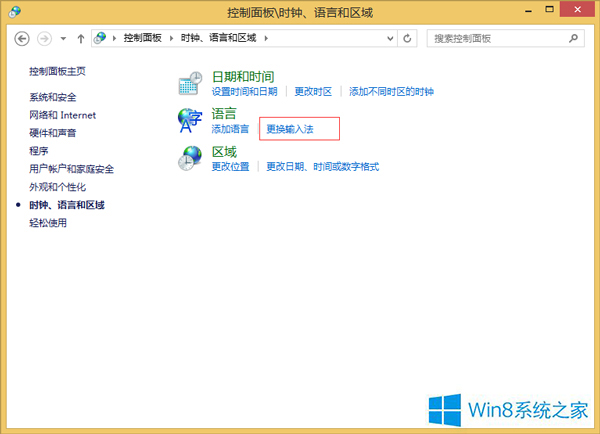Screen dimensions: 600x434
Task: Open the address bar history dropdown
Action: (390, 38)
